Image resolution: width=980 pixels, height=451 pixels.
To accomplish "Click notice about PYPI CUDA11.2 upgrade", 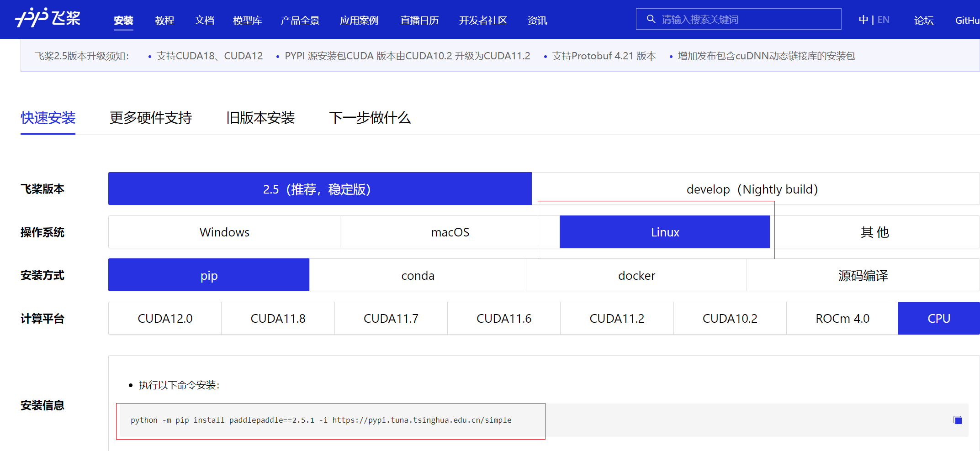I will click(x=408, y=56).
